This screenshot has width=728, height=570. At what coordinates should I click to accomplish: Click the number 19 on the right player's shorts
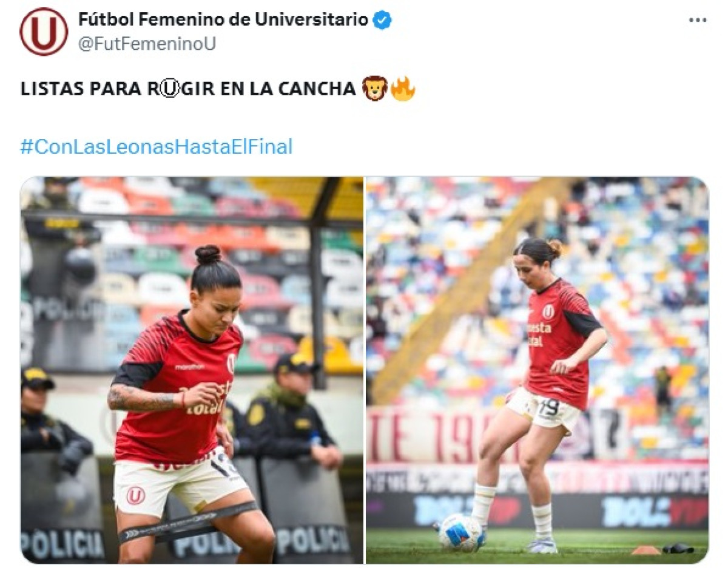click(x=548, y=407)
